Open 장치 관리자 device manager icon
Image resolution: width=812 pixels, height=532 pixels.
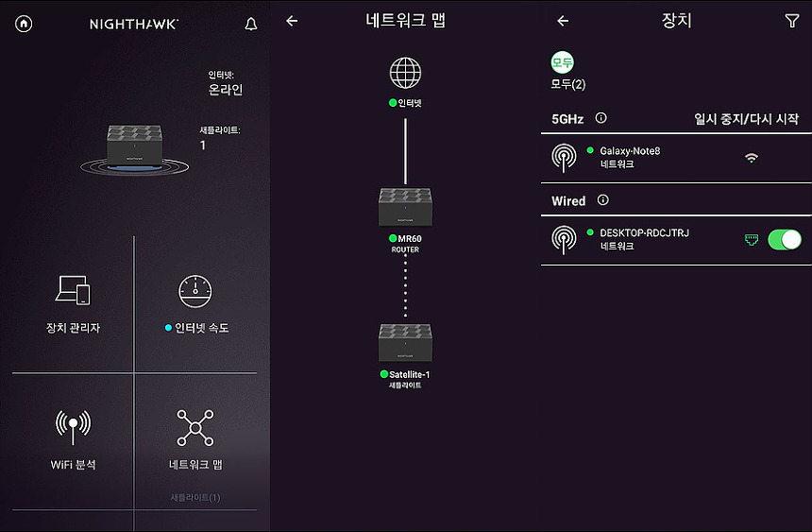pos(73,290)
